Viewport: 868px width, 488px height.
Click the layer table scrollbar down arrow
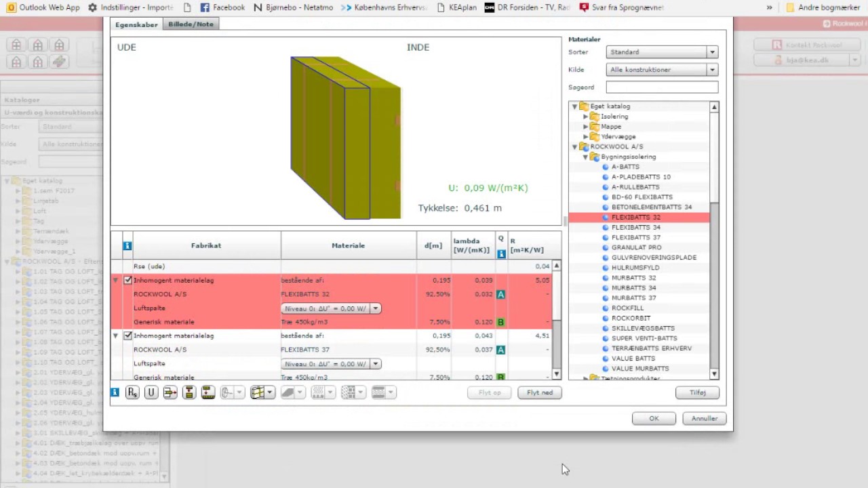point(557,373)
